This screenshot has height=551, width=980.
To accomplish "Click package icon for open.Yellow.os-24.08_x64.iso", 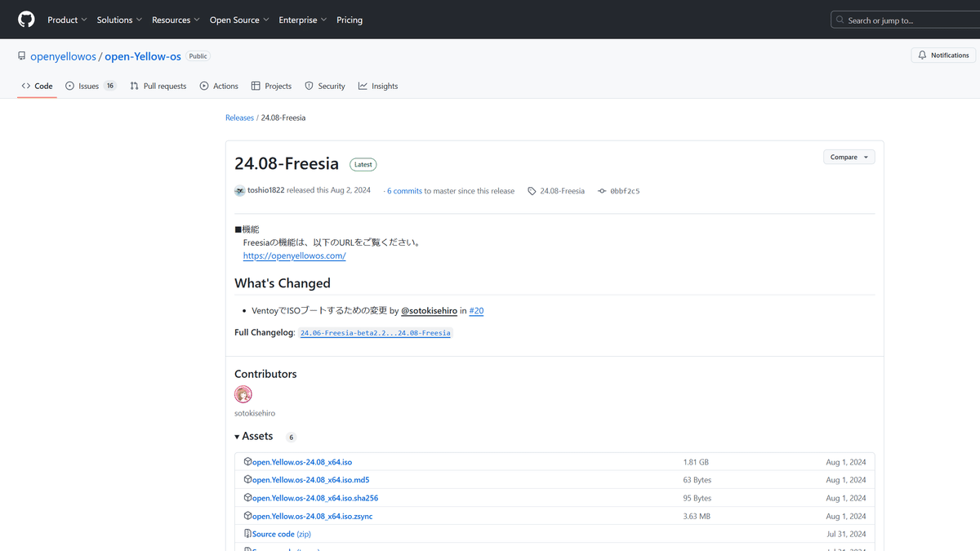I will (247, 462).
